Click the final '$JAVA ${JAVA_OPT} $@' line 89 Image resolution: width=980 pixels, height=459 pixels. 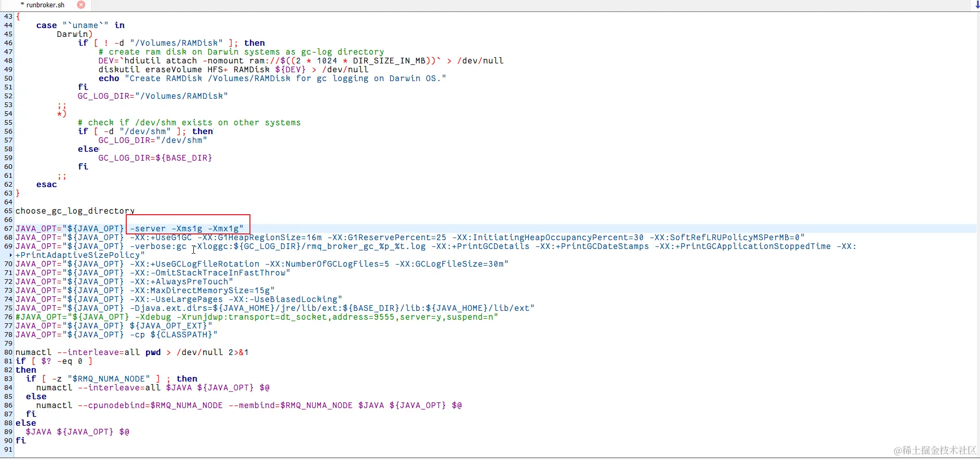(x=77, y=431)
